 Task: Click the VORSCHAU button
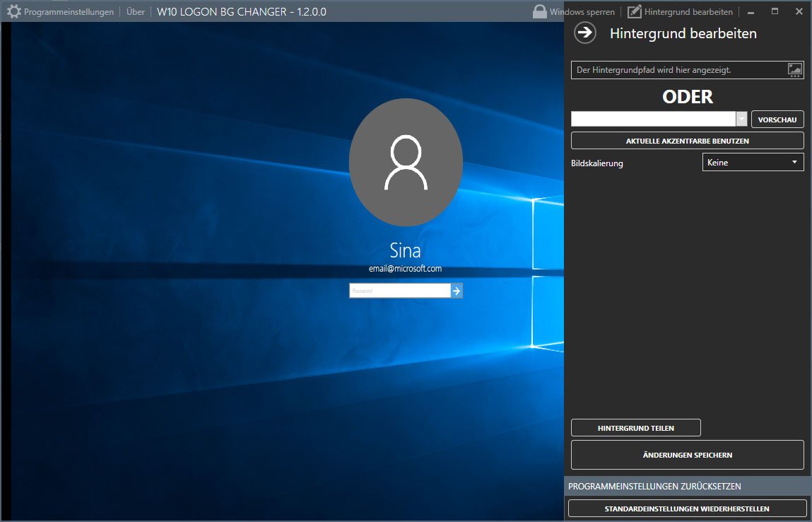tap(777, 120)
